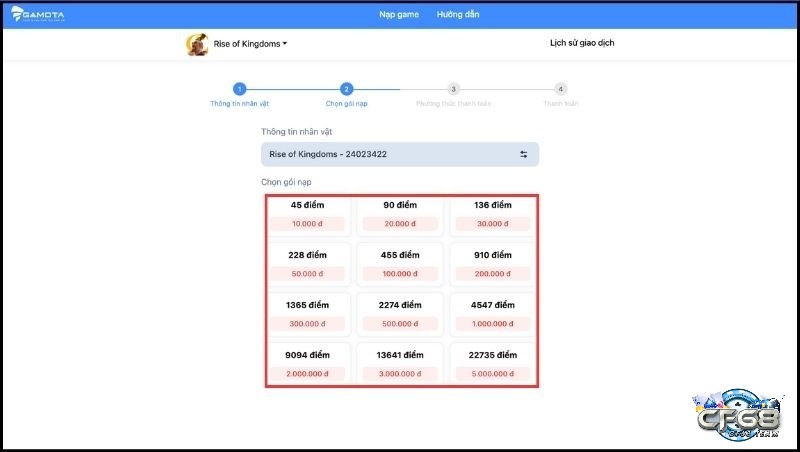Viewport: 800px width, 452px height.
Task: Pick the 13641 điểm package
Action: click(400, 364)
